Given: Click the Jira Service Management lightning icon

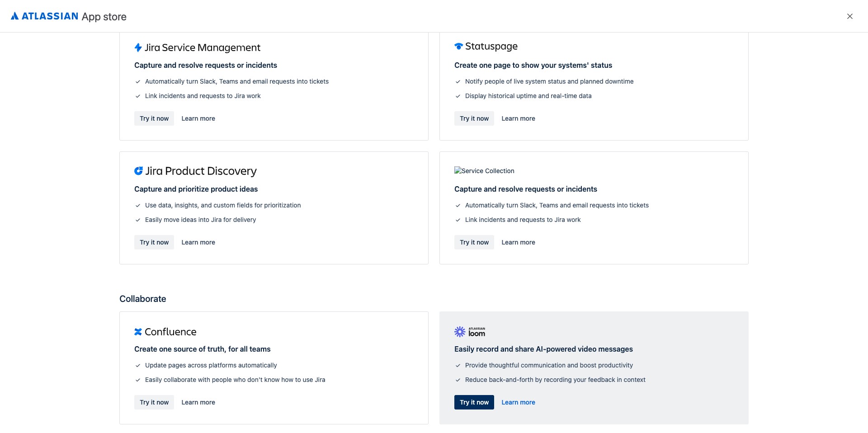Looking at the screenshot, I should 138,47.
